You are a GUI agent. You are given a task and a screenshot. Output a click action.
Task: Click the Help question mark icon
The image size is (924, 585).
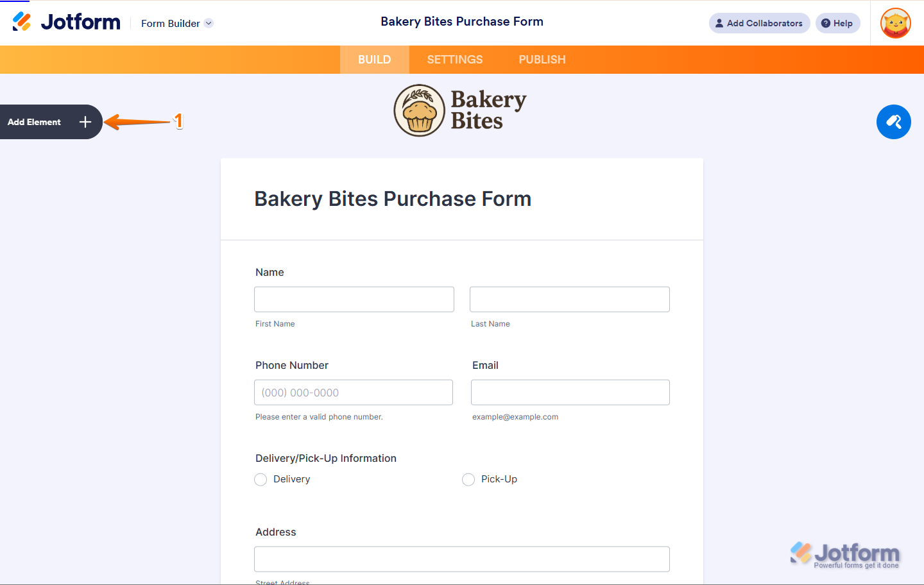pos(826,23)
